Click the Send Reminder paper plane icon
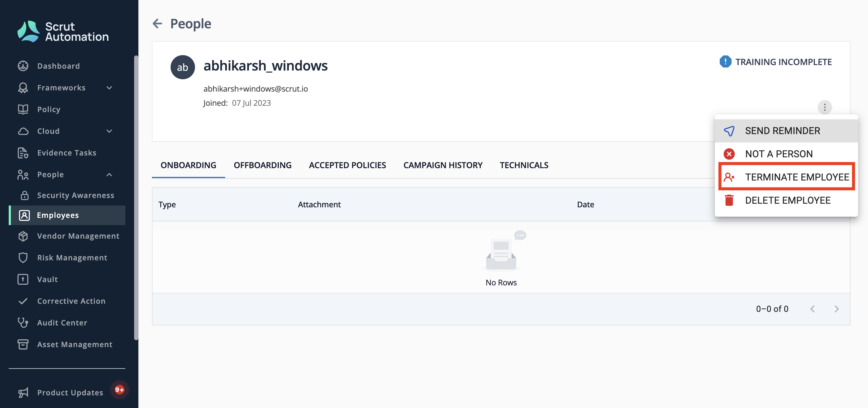 pyautogui.click(x=729, y=131)
